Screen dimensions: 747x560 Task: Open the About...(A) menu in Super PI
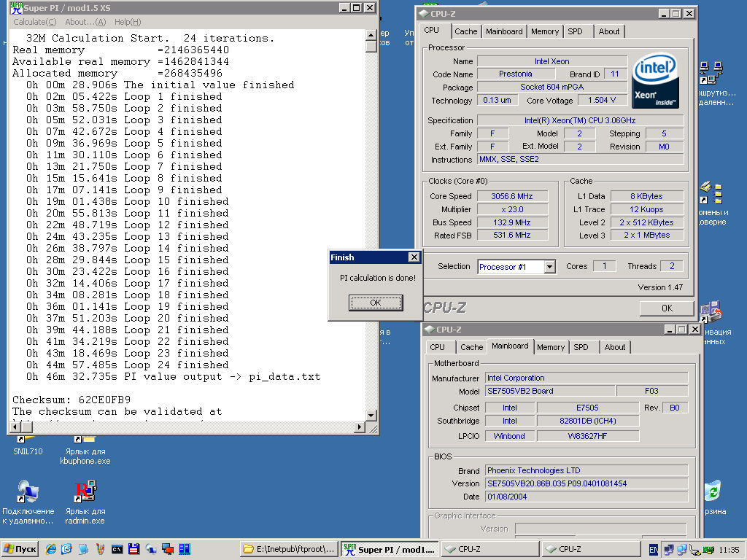(x=85, y=22)
